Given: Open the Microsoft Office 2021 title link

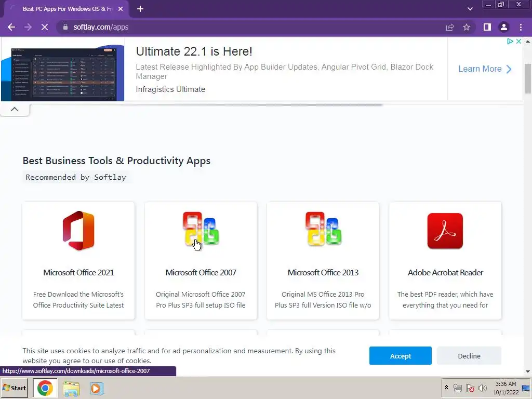Looking at the screenshot, I should [78, 272].
